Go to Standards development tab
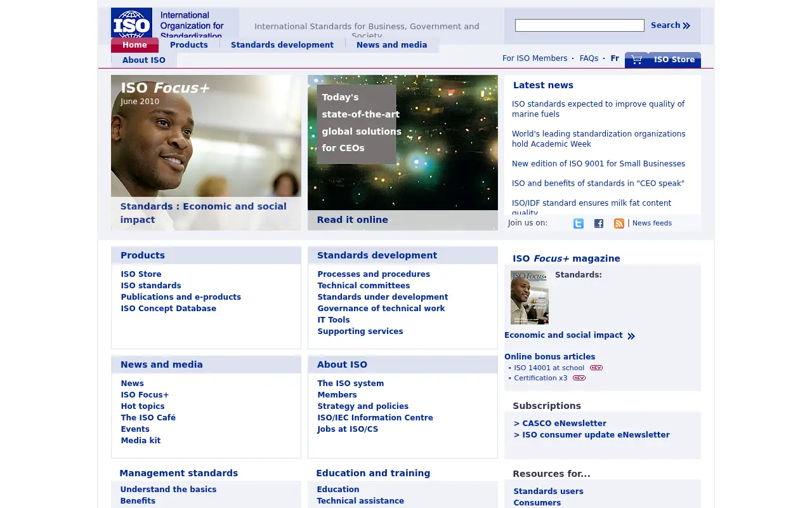 click(x=282, y=45)
